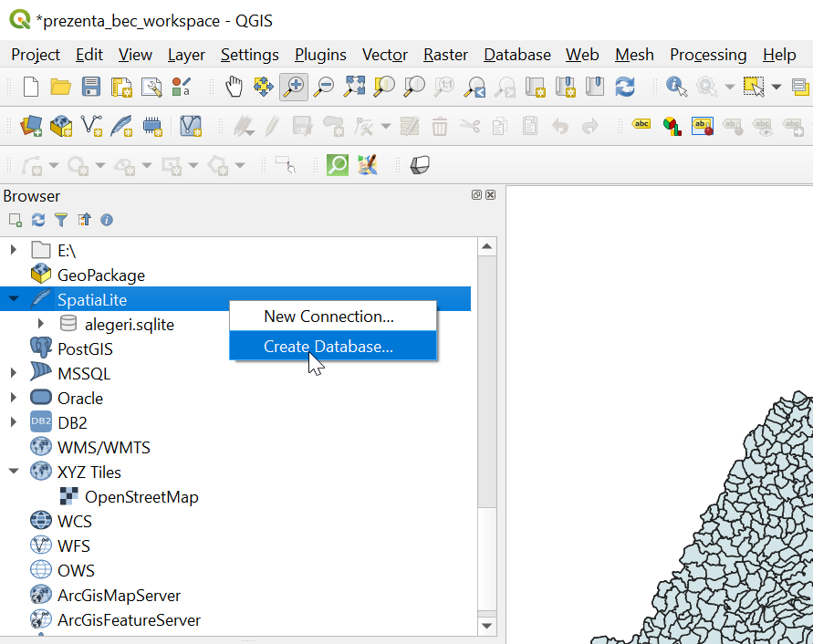Choose Create Database... from context menu

(333, 346)
